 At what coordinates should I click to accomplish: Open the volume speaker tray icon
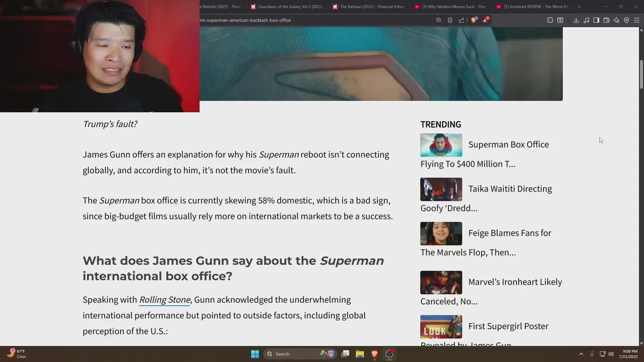611,354
